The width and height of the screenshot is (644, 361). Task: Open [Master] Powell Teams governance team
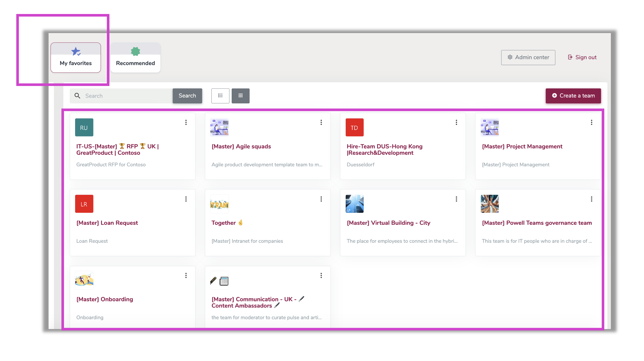[x=537, y=223]
